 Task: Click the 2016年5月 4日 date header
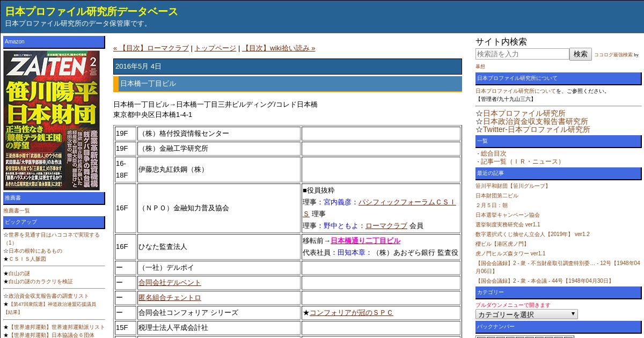coord(288,67)
